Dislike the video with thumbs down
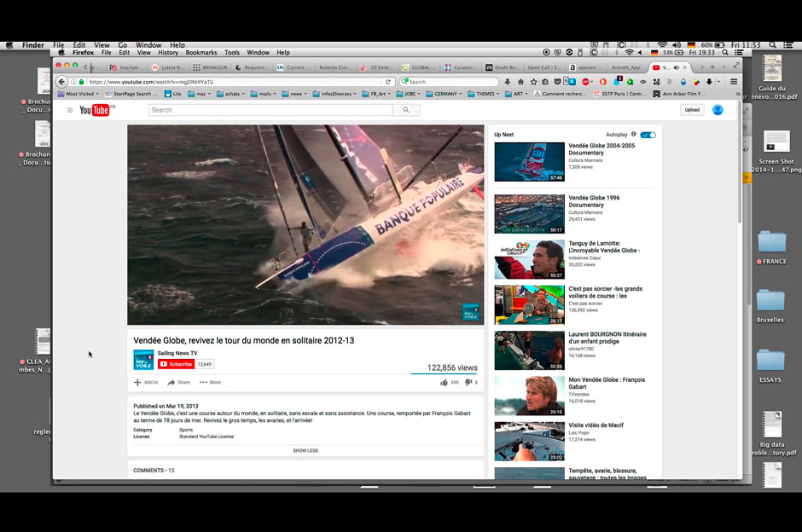Viewport: 802px width, 532px height. click(468, 383)
